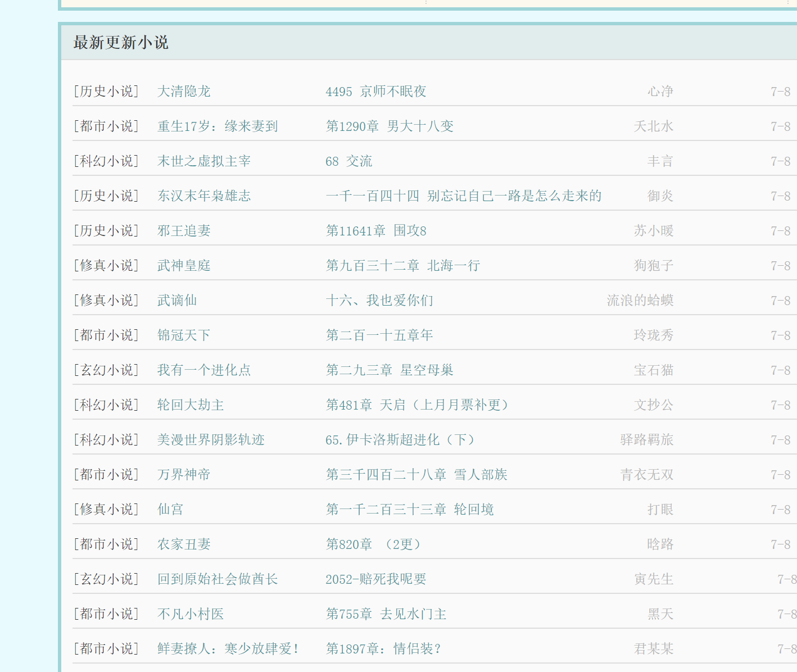Click the author name 苏小暖
This screenshot has width=797, height=672.
click(654, 231)
